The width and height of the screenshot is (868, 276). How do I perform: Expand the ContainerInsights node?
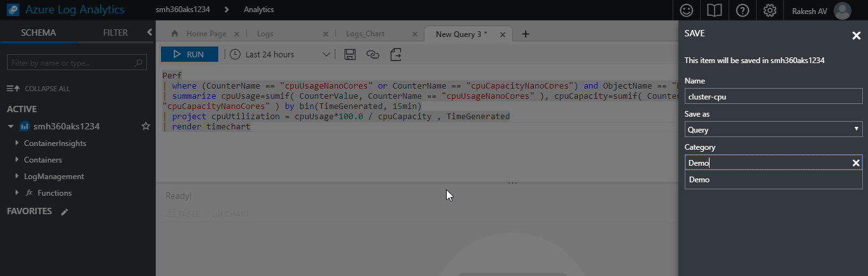[17, 143]
